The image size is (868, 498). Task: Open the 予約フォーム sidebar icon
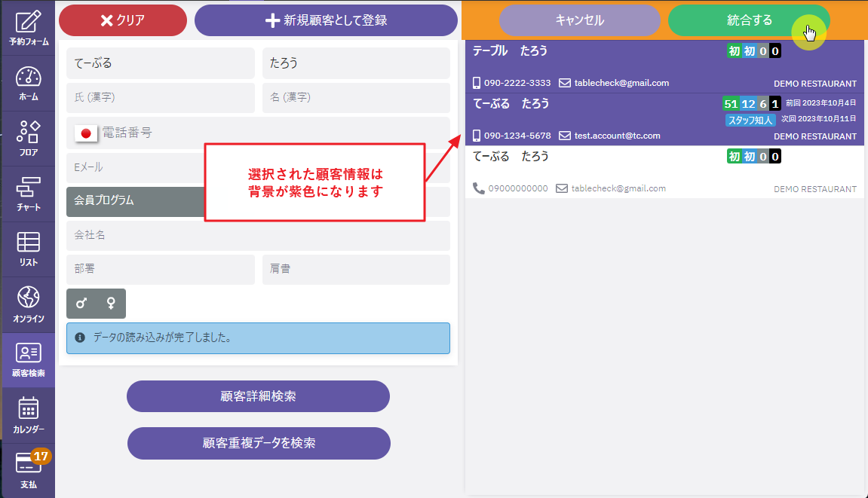point(28,28)
